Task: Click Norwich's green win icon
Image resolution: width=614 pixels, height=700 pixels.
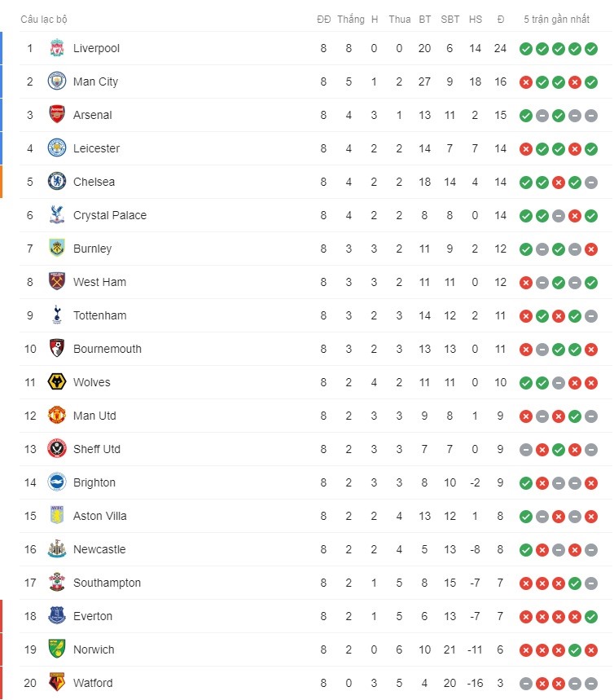Action: pyautogui.click(x=575, y=650)
